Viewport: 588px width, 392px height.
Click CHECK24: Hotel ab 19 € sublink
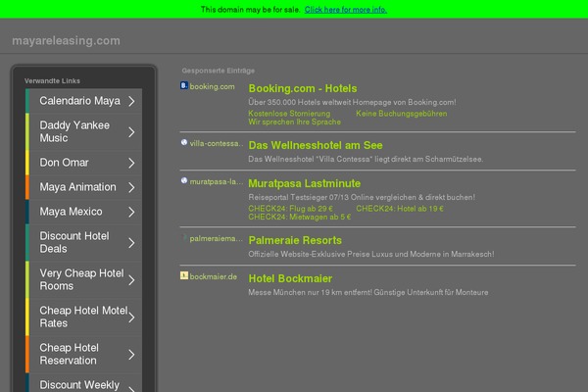pos(400,209)
